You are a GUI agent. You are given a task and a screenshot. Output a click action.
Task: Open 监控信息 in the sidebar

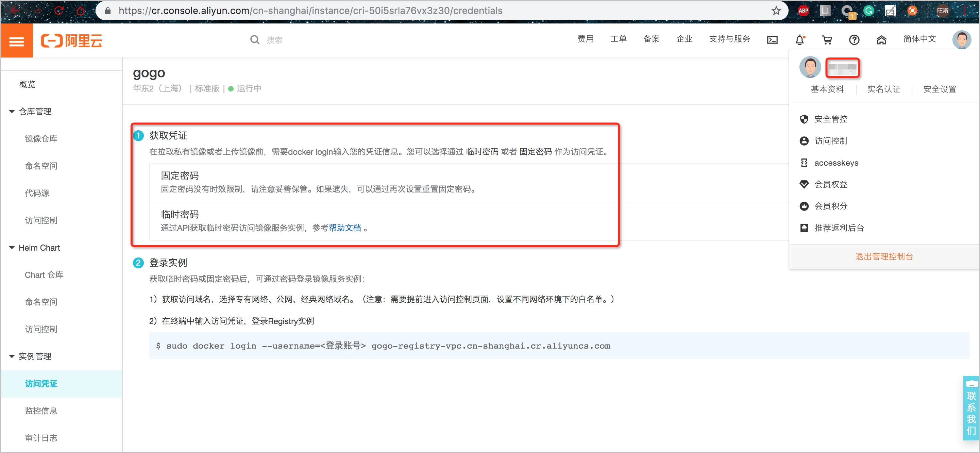(x=41, y=411)
